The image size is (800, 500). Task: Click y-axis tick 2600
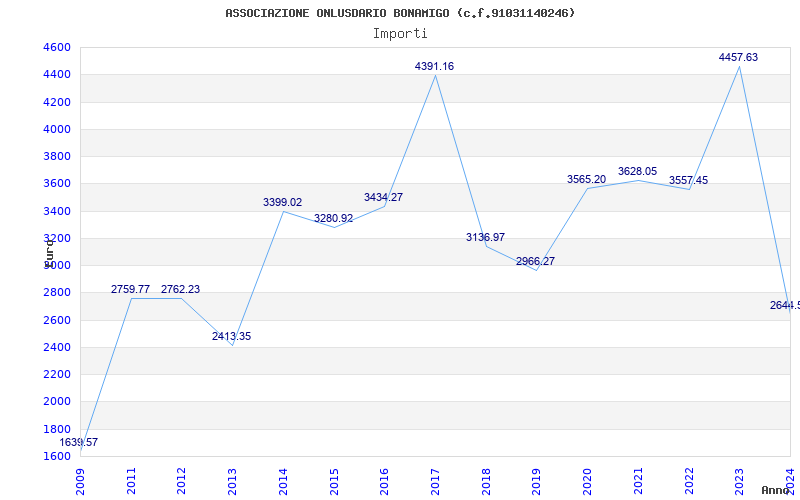[58, 320]
